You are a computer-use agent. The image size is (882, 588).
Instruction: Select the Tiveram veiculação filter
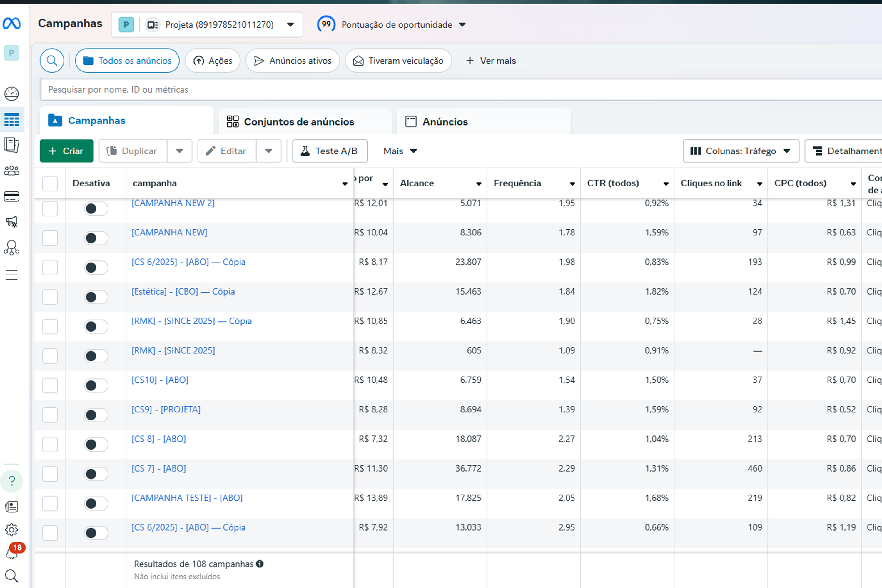[398, 61]
